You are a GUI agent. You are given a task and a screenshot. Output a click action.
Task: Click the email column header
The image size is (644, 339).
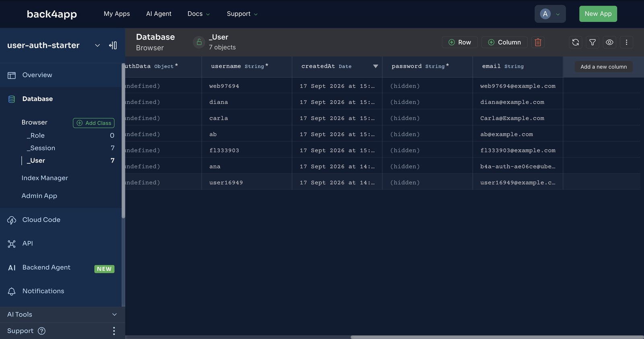click(518, 66)
